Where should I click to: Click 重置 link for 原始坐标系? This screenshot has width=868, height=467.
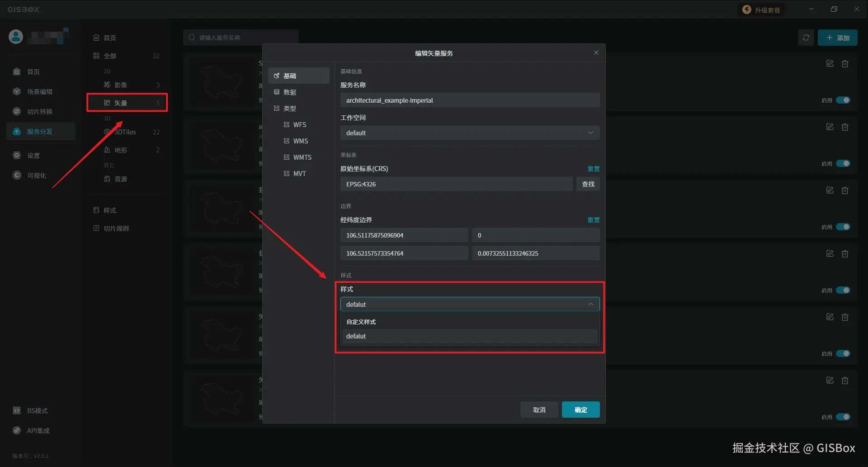[593, 168]
